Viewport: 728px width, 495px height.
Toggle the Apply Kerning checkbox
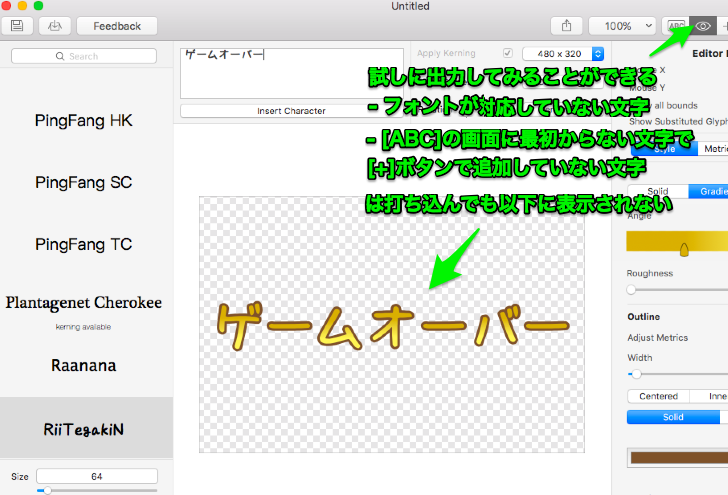point(508,53)
